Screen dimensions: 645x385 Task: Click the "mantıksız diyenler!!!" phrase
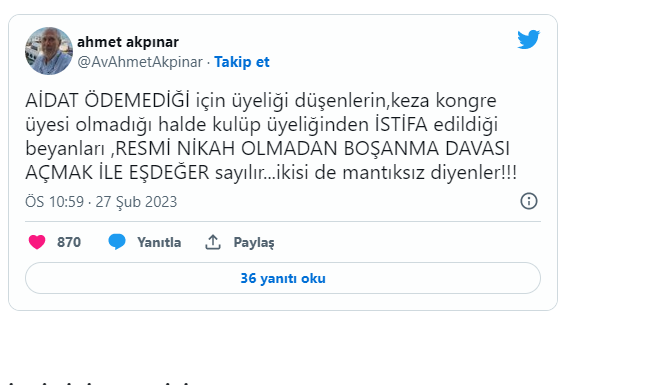pos(429,172)
